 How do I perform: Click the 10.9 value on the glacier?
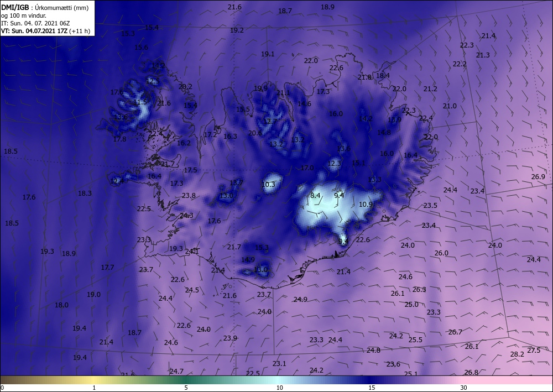coord(366,204)
